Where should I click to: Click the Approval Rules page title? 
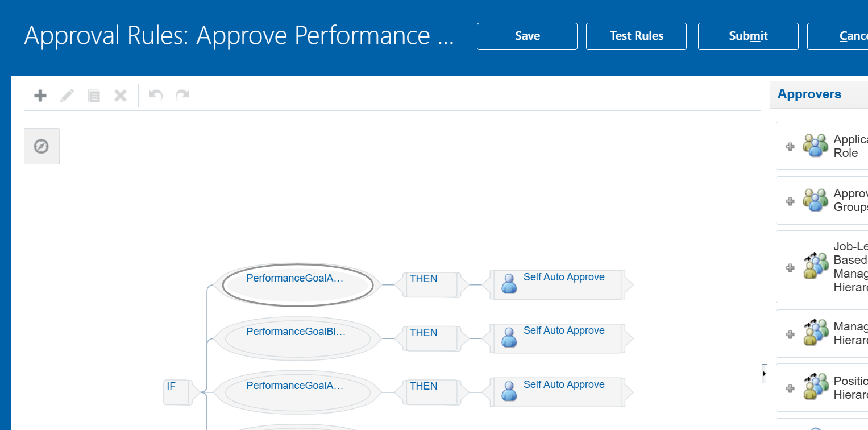pyautogui.click(x=239, y=36)
